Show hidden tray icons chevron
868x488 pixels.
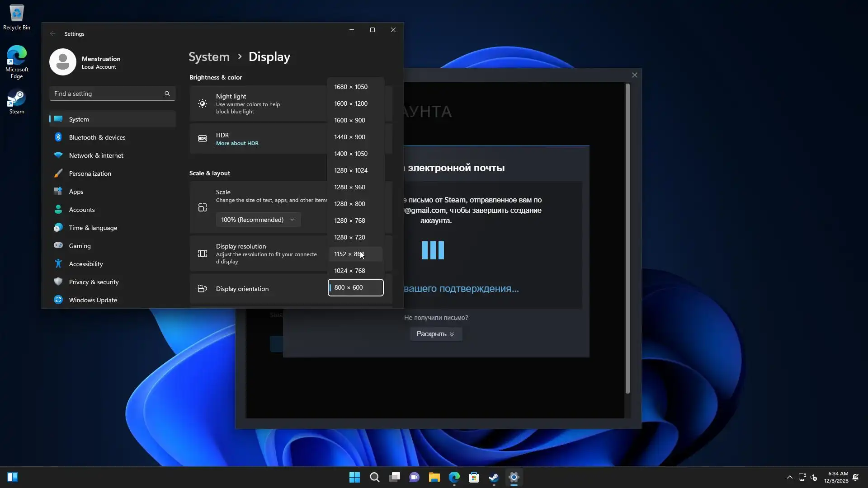[789, 477]
